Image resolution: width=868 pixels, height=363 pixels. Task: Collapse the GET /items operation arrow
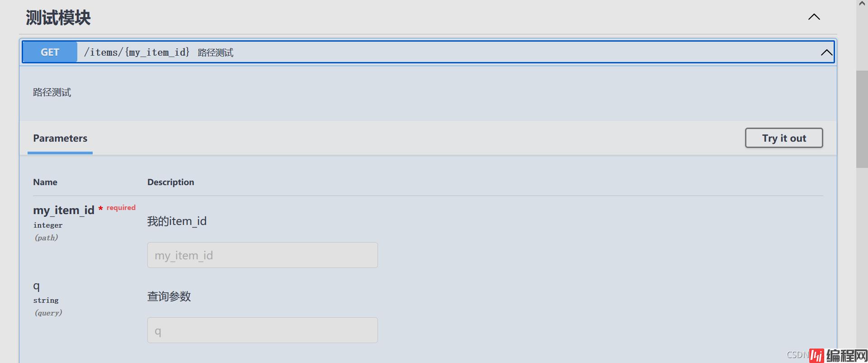pos(826,53)
